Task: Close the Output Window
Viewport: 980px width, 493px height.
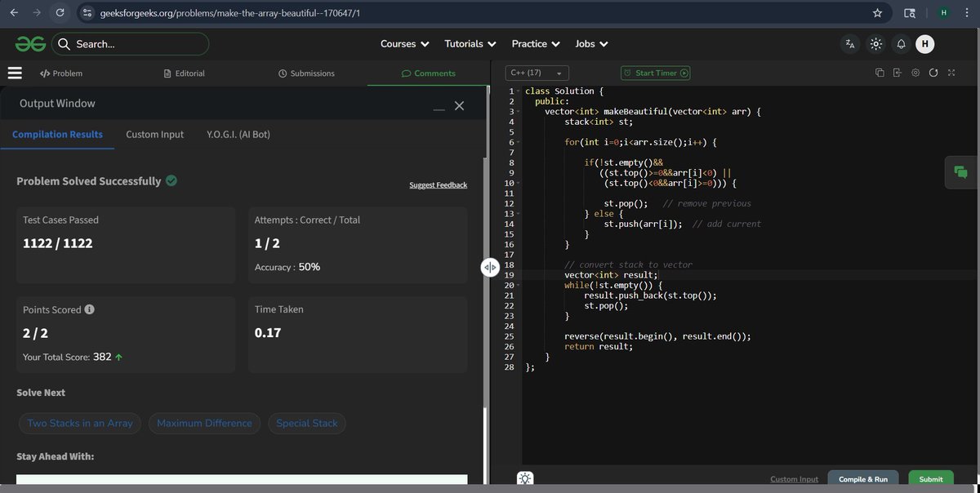Action: pos(459,106)
